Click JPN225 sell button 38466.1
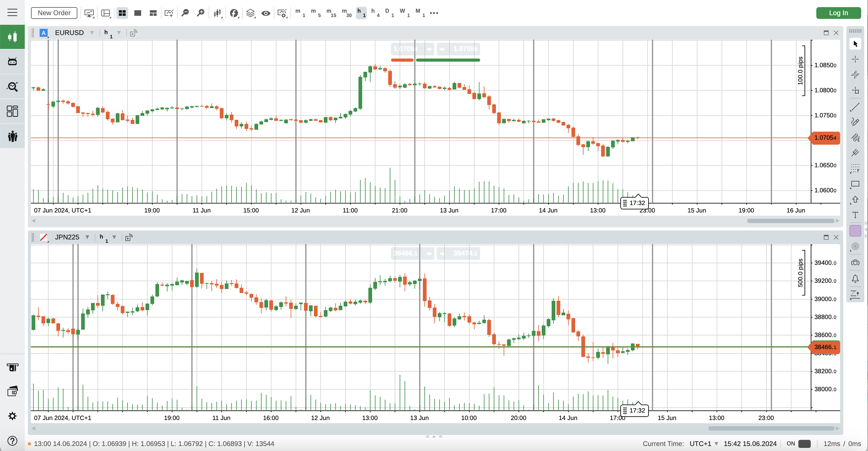Screen dimensions: 868x451 [x=413, y=253]
